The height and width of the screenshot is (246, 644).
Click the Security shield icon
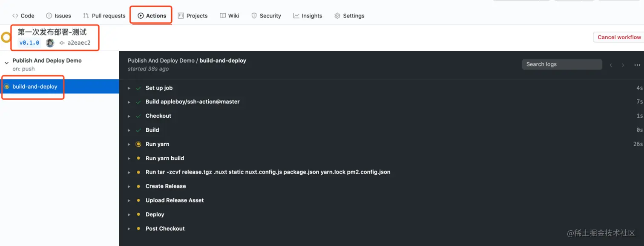[x=254, y=16]
